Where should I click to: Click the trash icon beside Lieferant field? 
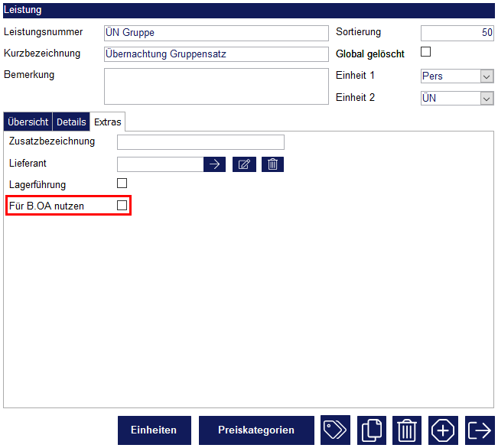click(x=272, y=164)
